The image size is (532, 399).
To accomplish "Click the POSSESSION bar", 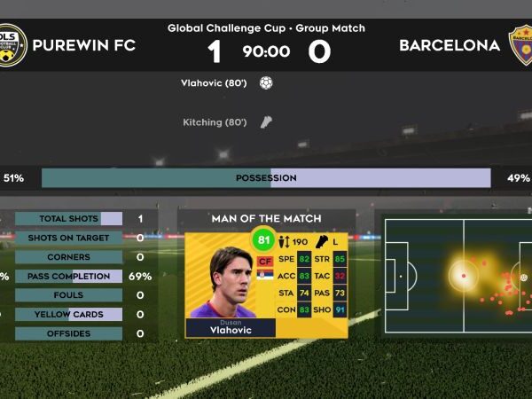I will tap(266, 178).
